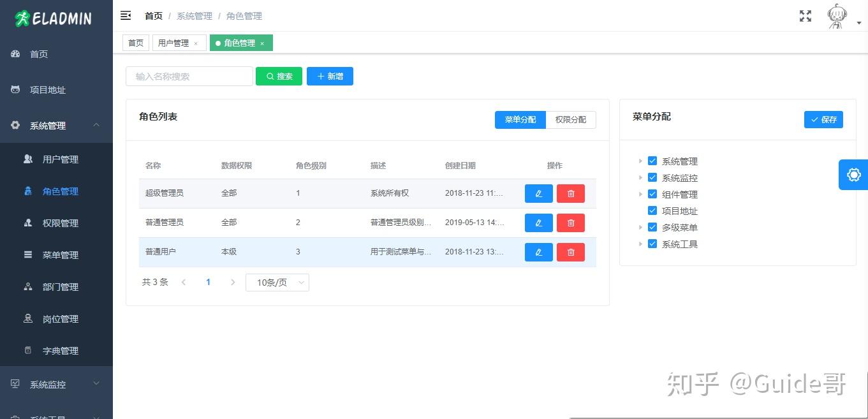Edit the 超级管理员 role via pencil icon
This screenshot has height=419, width=868.
click(x=538, y=193)
